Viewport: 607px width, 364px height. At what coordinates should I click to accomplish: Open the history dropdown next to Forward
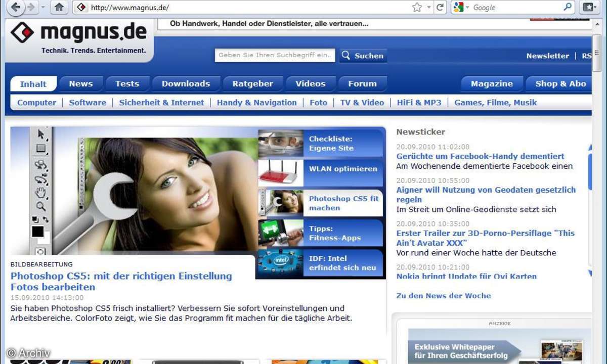pos(43,8)
